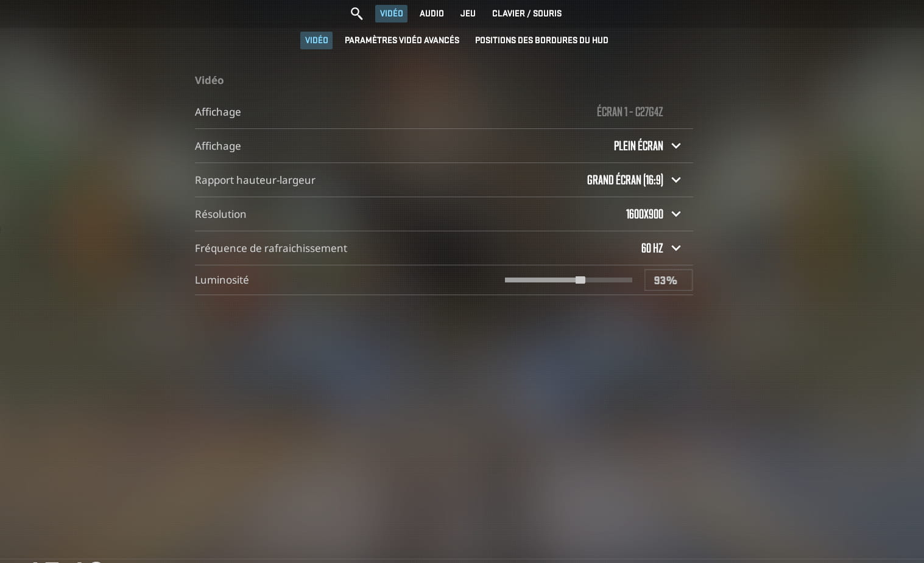Click the chevron arrow next to 1600x900
The height and width of the screenshot is (563, 924).
[675, 214]
